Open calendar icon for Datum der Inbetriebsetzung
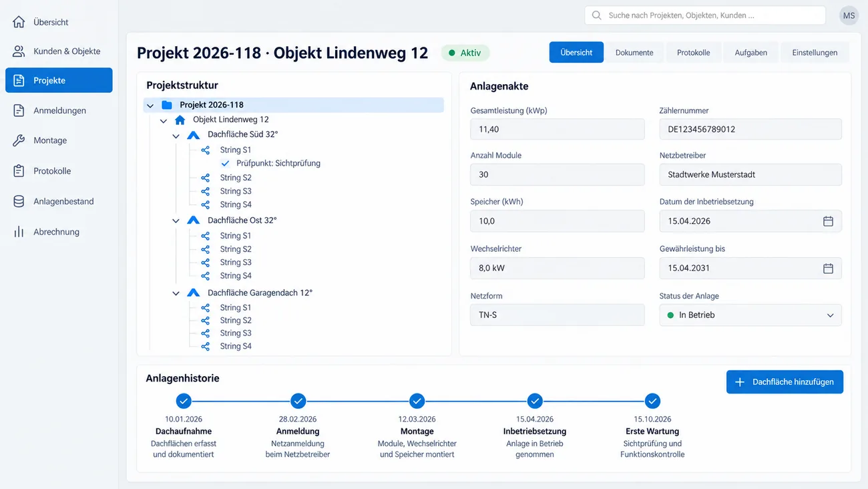This screenshot has height=489, width=868. tap(828, 221)
